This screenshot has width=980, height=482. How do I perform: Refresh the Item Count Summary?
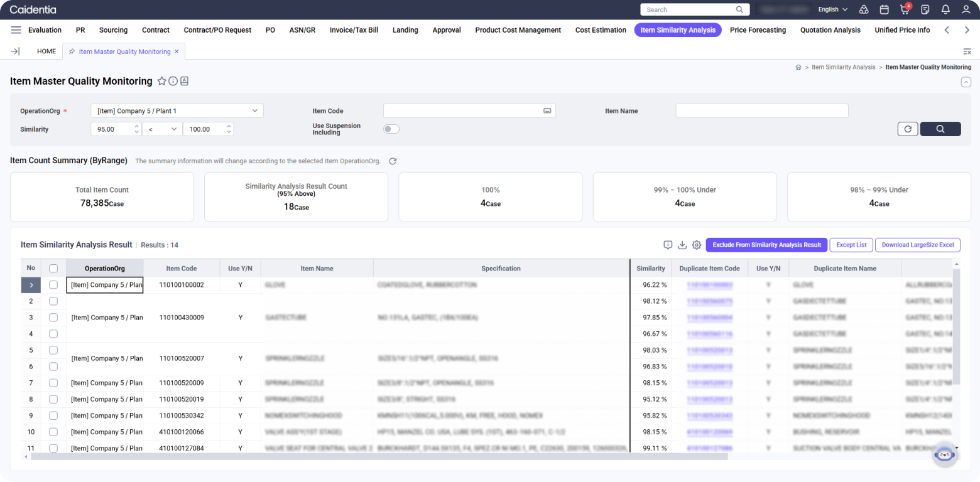393,161
